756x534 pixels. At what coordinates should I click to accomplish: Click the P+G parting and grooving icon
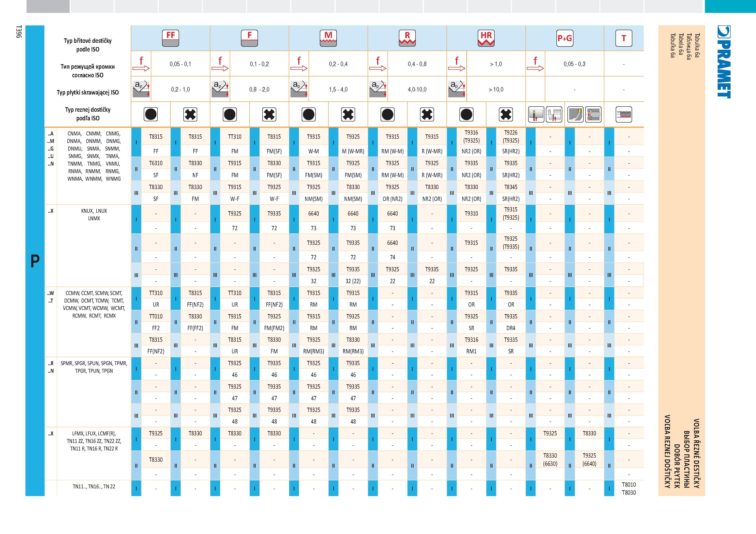click(565, 38)
